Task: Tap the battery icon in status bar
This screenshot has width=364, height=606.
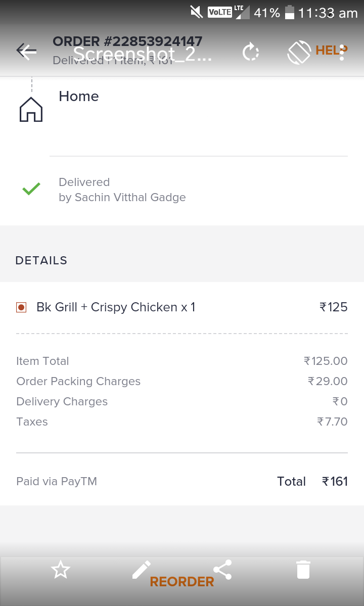Action: [x=290, y=13]
